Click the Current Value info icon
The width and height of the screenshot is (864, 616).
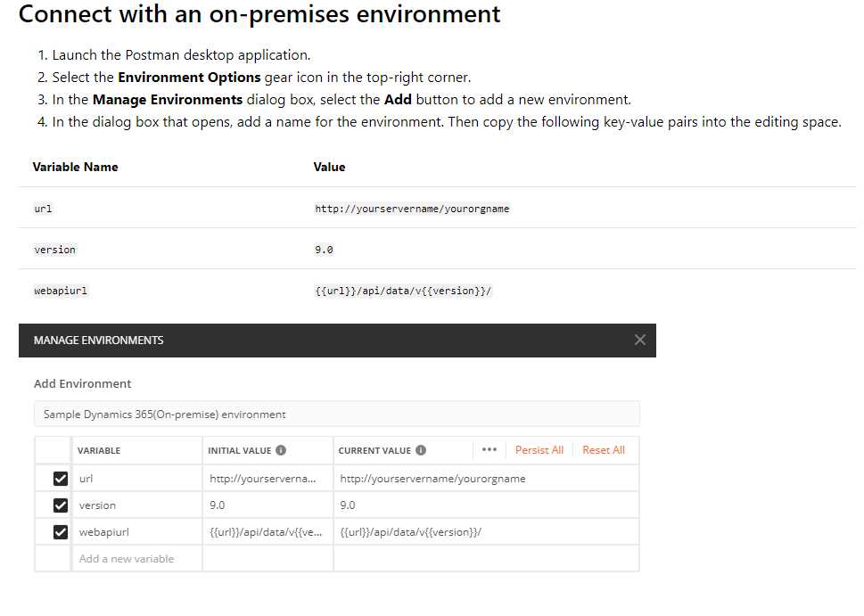coord(421,450)
